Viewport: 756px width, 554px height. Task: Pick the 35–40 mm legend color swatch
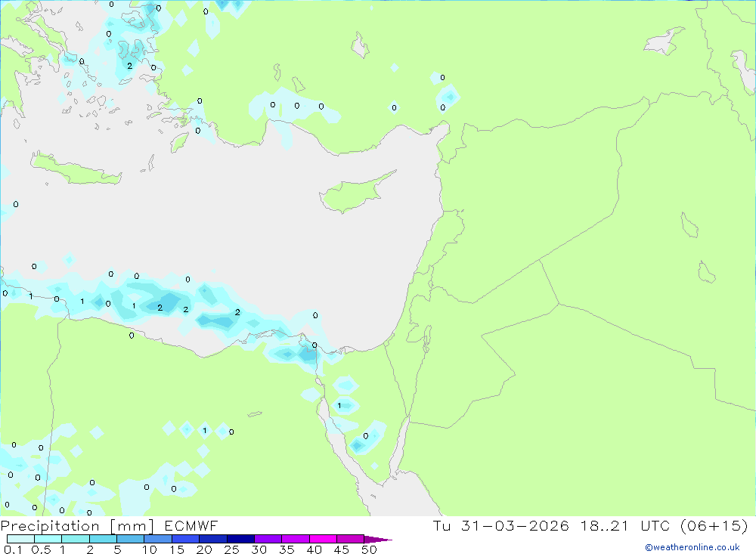pos(296,539)
